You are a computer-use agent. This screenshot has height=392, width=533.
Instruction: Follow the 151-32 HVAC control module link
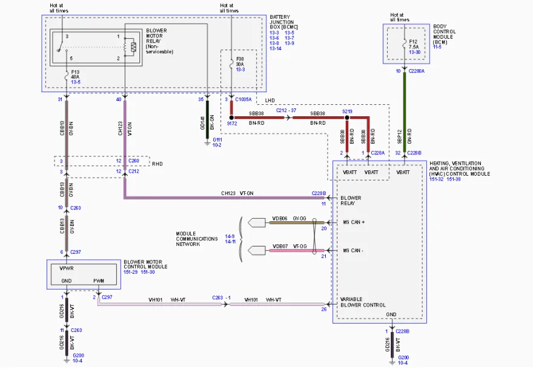[x=437, y=179]
